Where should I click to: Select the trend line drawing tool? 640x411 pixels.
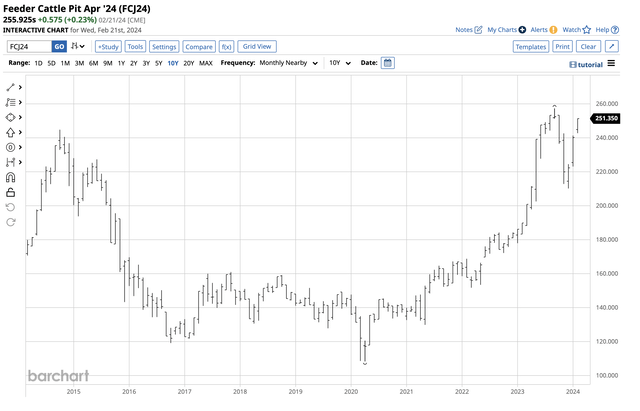point(11,87)
